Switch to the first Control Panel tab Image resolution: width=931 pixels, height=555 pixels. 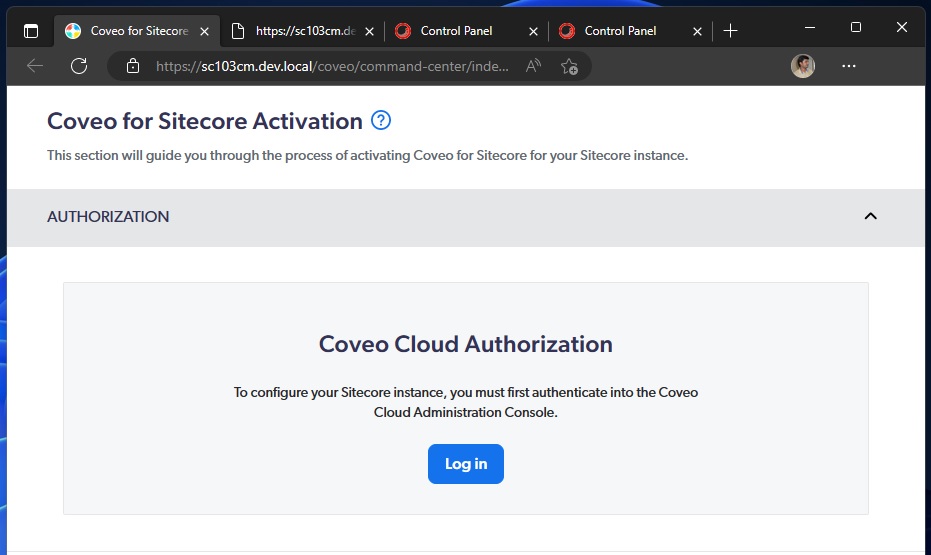(467, 31)
